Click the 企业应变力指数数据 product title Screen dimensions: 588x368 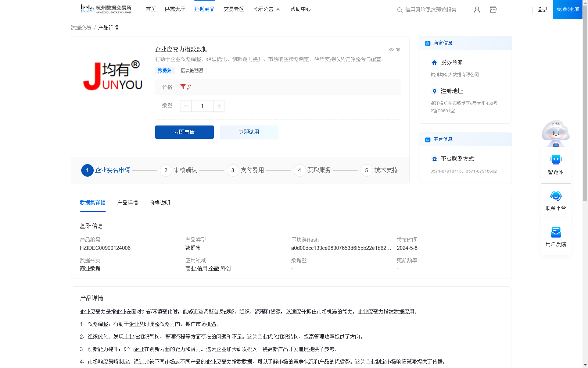coord(181,49)
